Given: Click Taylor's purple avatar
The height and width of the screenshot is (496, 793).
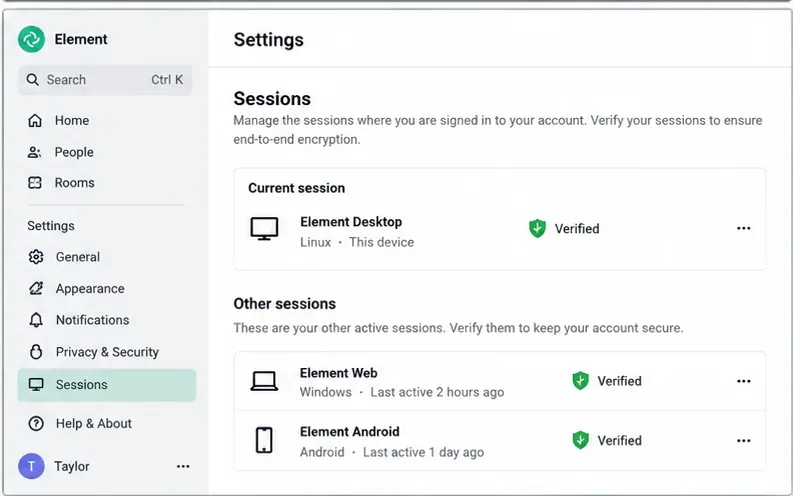Looking at the screenshot, I should pos(31,466).
